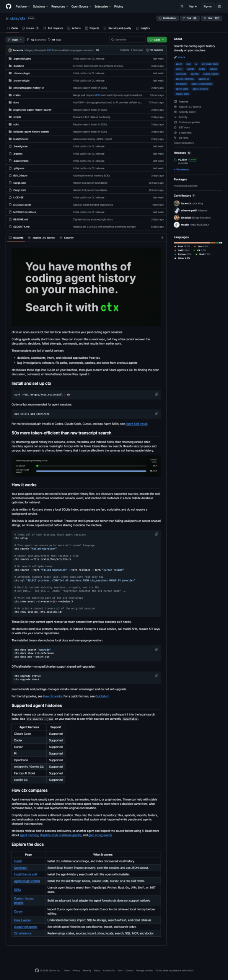228x980 pixels.
Task: Expand the green Code dropdown button
Action: point(157,39)
